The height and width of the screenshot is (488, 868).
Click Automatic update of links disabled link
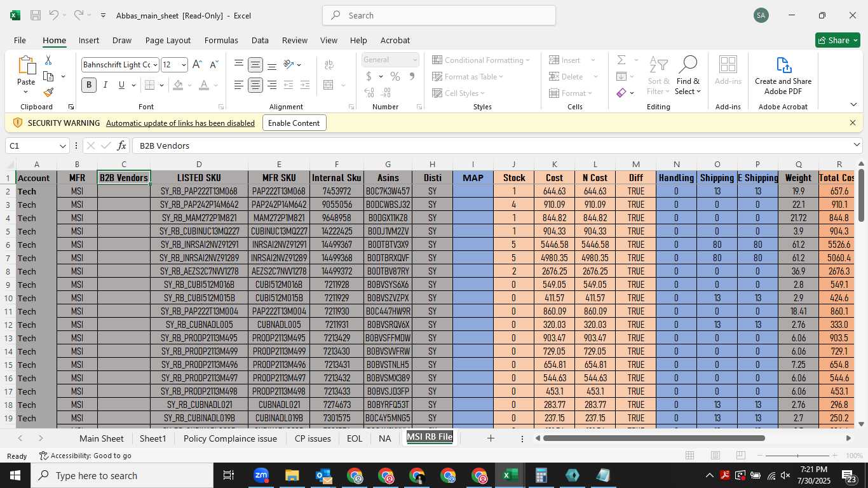tap(180, 123)
